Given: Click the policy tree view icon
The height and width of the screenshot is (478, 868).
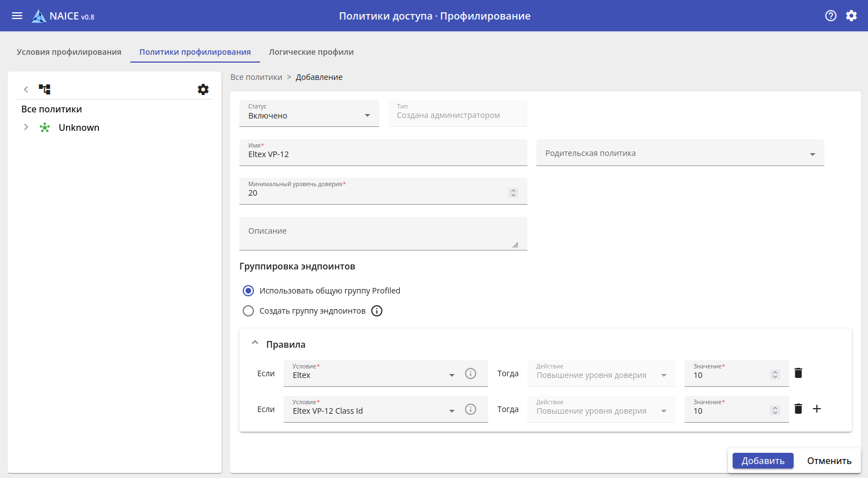Looking at the screenshot, I should [45, 89].
